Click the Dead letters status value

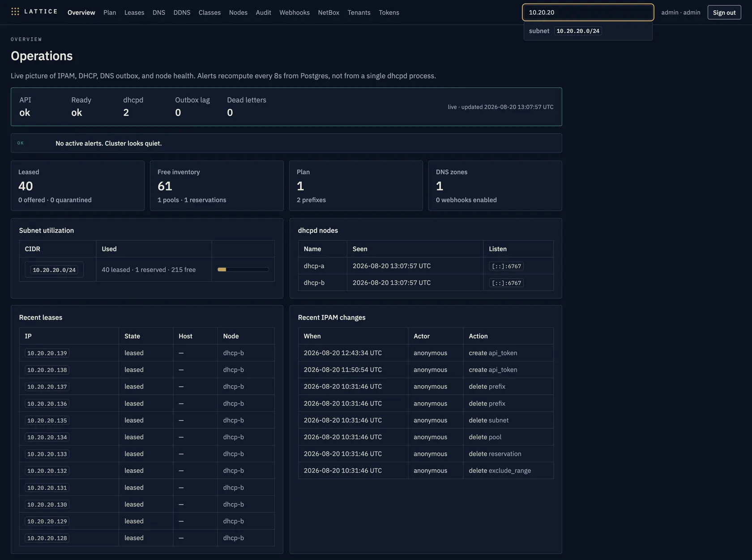coord(230,113)
